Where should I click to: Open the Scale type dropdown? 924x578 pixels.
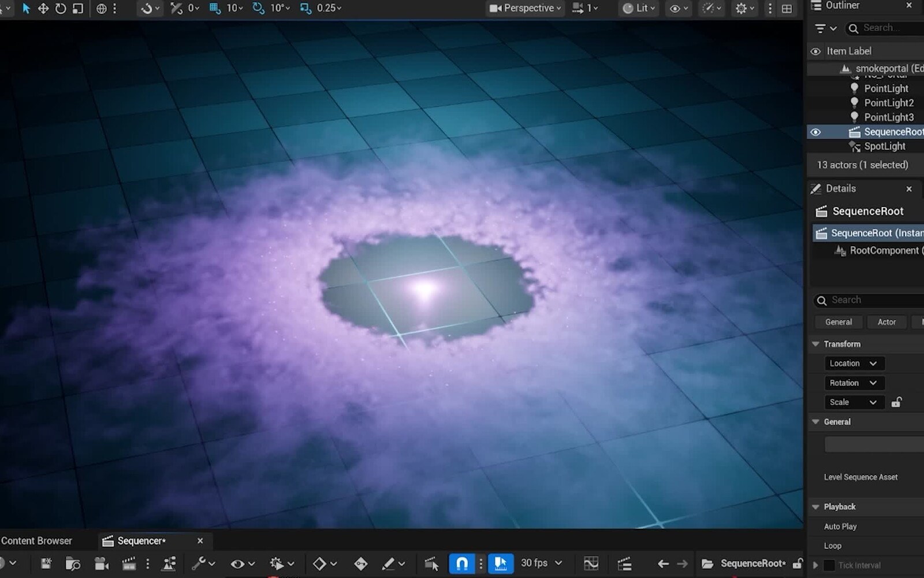point(854,402)
